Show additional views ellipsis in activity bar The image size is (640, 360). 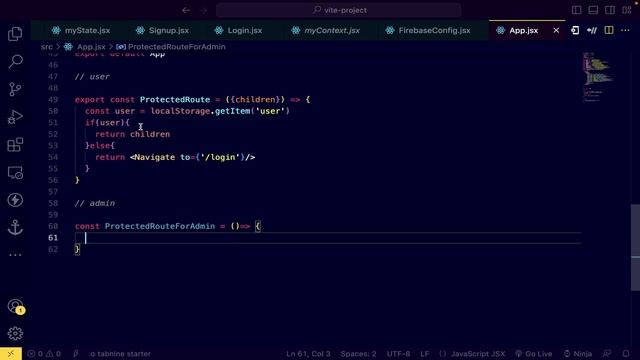click(x=15, y=255)
